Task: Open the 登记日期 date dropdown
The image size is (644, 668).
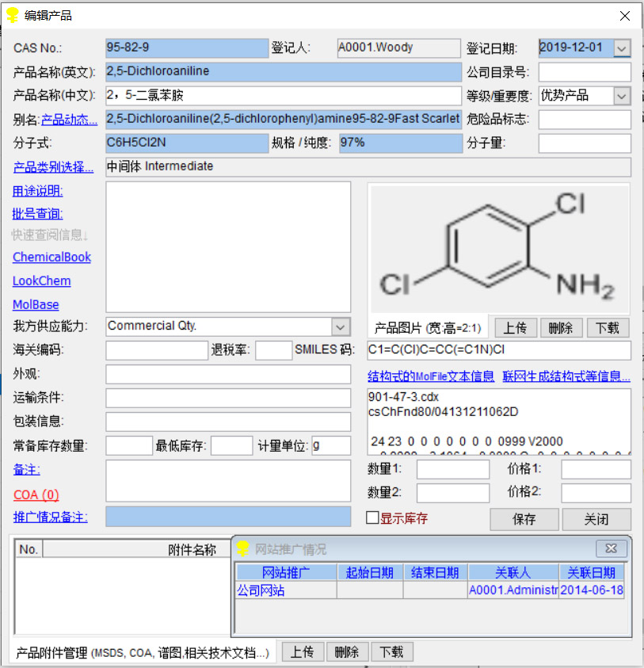Action: pos(622,48)
